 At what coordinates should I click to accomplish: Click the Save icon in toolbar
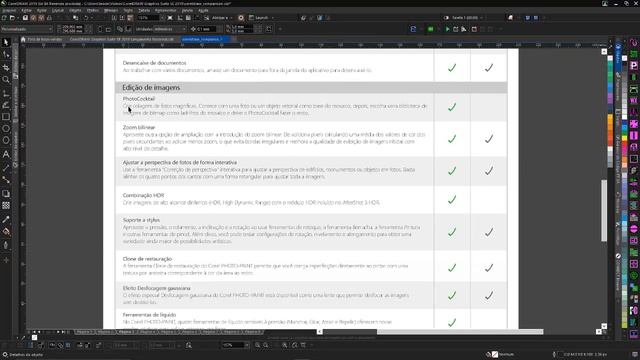[x=25, y=18]
